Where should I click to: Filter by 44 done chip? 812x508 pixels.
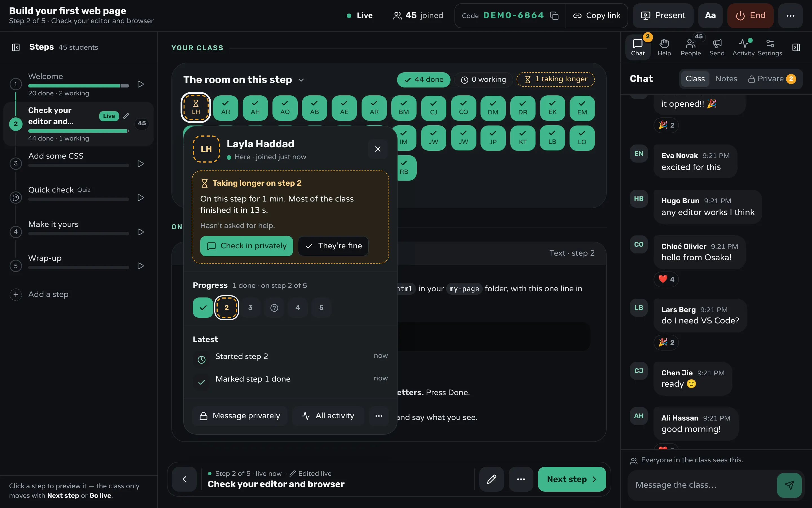(x=423, y=80)
